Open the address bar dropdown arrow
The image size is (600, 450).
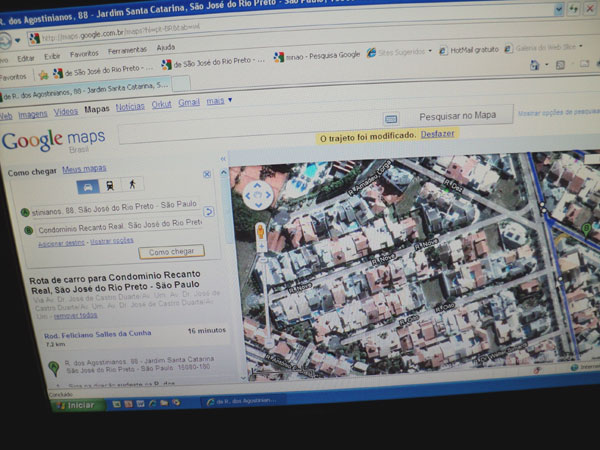coord(559,9)
